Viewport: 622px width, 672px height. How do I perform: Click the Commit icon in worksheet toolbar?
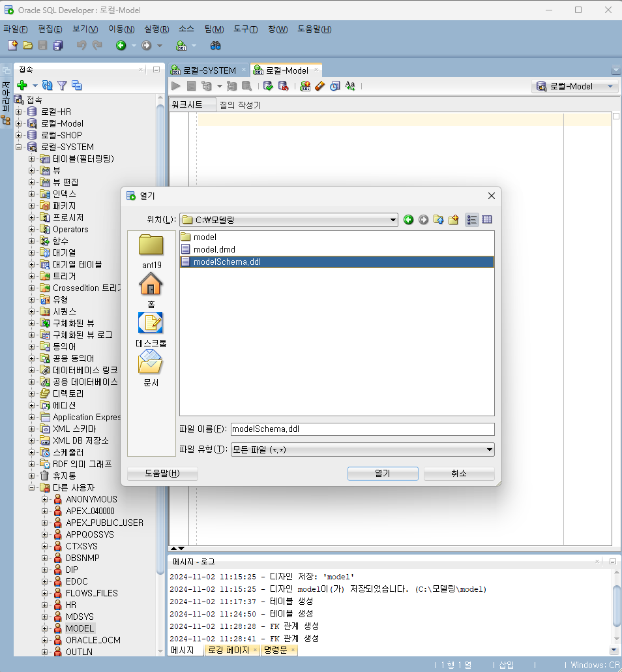(x=268, y=86)
